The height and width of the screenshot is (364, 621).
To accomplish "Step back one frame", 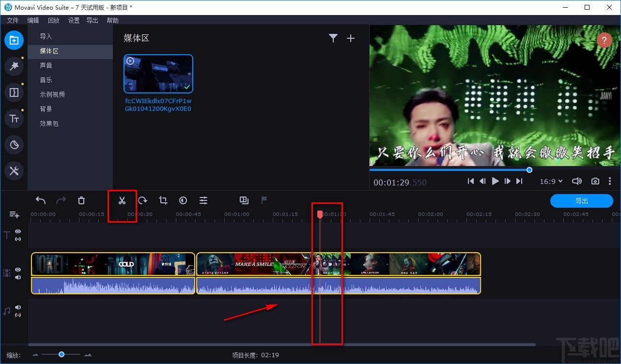I will coord(482,181).
